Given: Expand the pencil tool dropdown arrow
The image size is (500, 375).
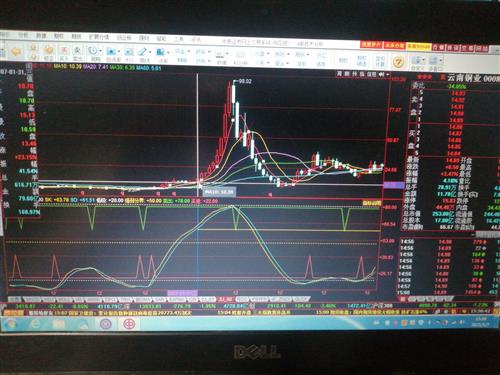Looking at the screenshot, I should click(x=150, y=52).
